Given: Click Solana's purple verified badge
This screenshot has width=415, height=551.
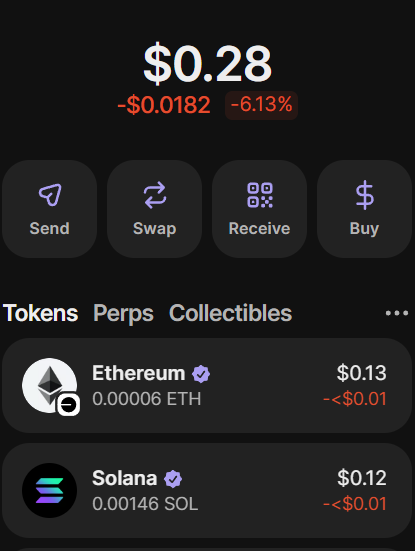Looking at the screenshot, I should (x=173, y=479).
